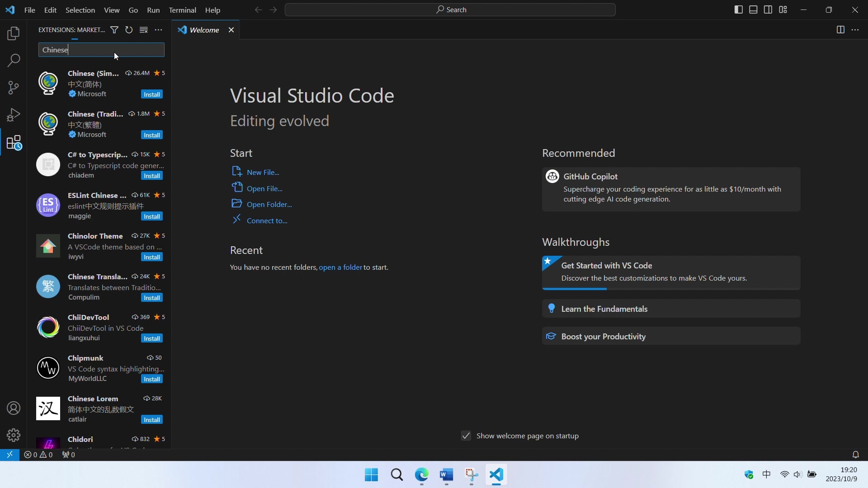
Task: Go back using navigation arrow
Action: [258, 9]
